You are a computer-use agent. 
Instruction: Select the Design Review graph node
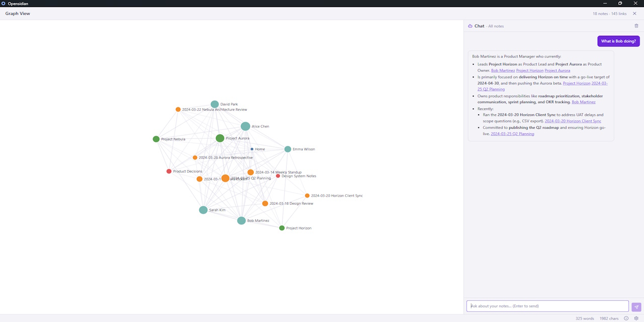point(265,204)
